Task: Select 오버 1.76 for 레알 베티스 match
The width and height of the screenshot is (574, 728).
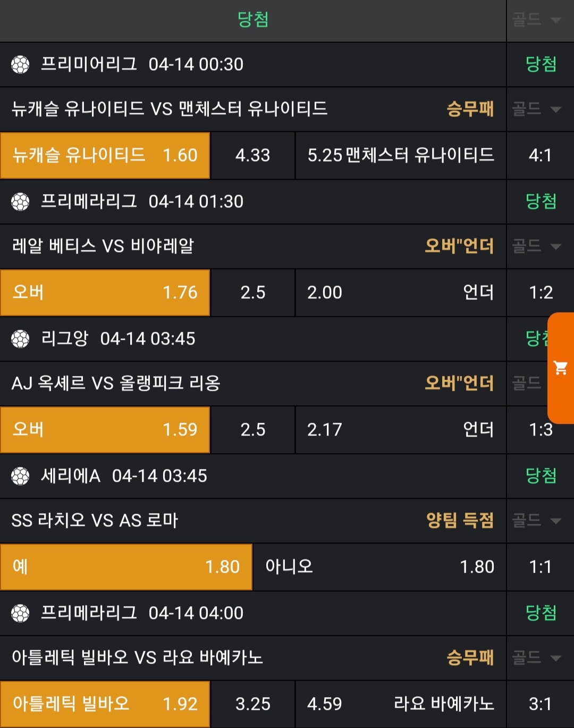Action: (x=105, y=292)
